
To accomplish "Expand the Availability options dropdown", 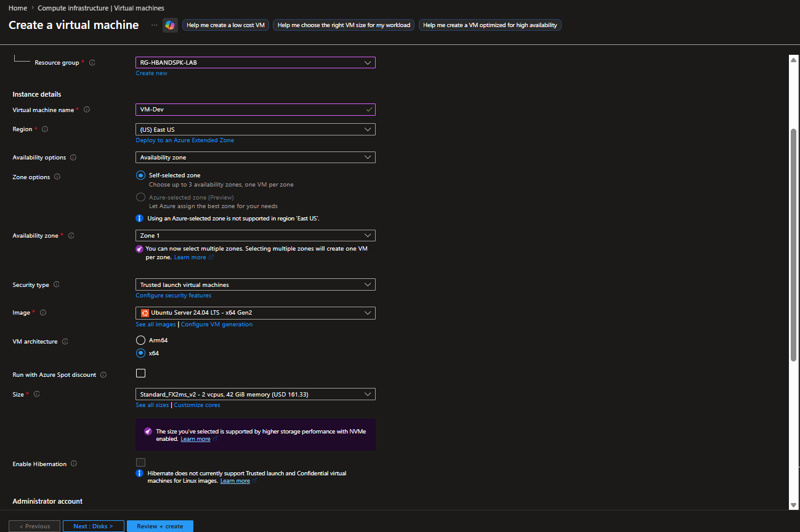I will click(x=256, y=158).
